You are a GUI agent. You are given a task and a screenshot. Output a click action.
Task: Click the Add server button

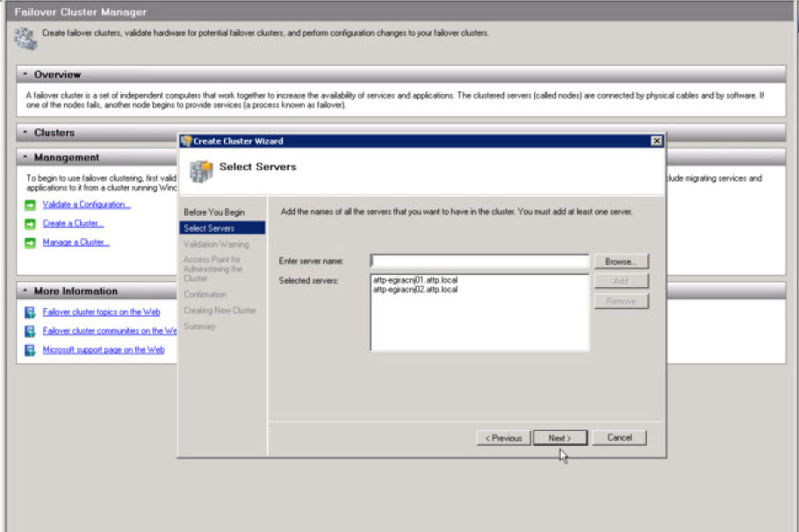point(621,281)
